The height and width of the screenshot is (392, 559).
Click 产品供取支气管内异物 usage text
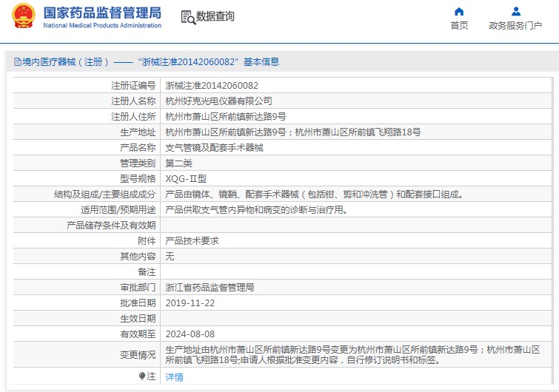click(256, 210)
